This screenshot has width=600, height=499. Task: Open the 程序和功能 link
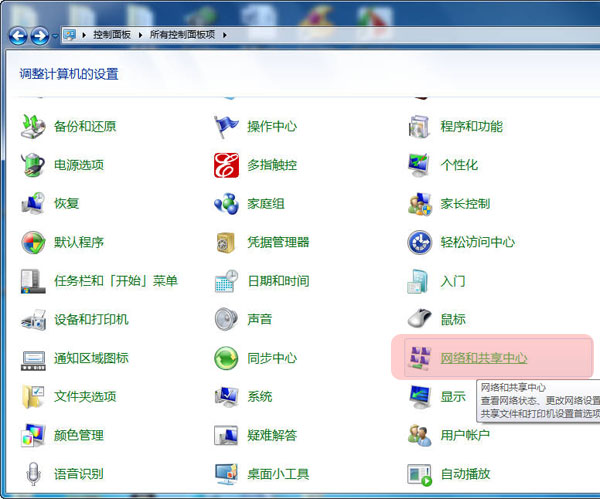point(471,126)
